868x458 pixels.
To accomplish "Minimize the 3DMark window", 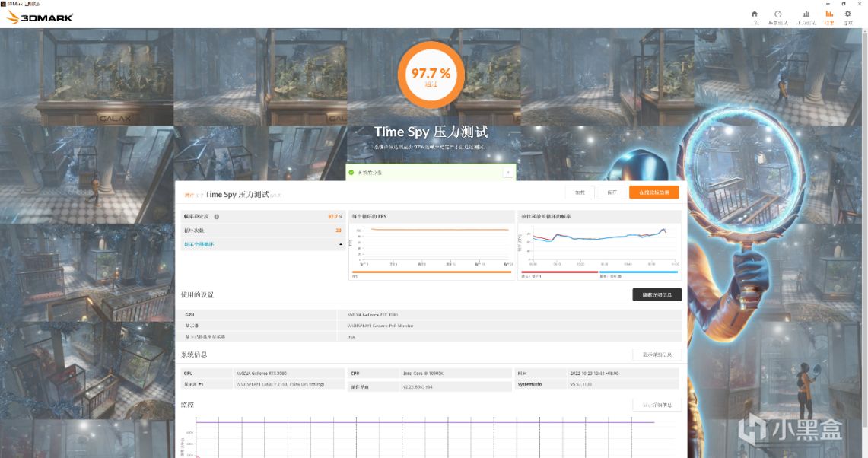I will tap(829, 3).
